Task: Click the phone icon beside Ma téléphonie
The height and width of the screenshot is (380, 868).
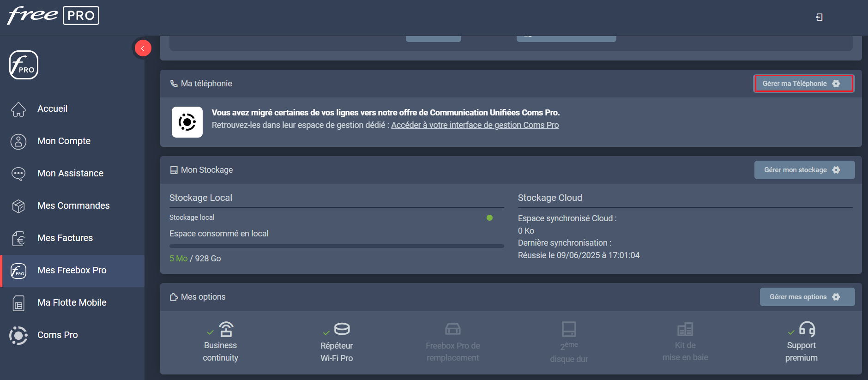Action: tap(174, 84)
